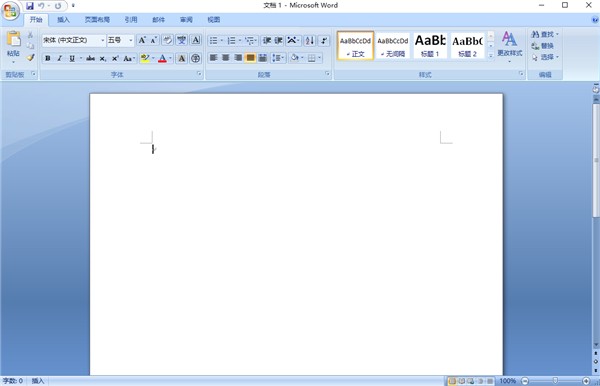
Task: Save the document from the quick access toolbar
Action: 29,6
